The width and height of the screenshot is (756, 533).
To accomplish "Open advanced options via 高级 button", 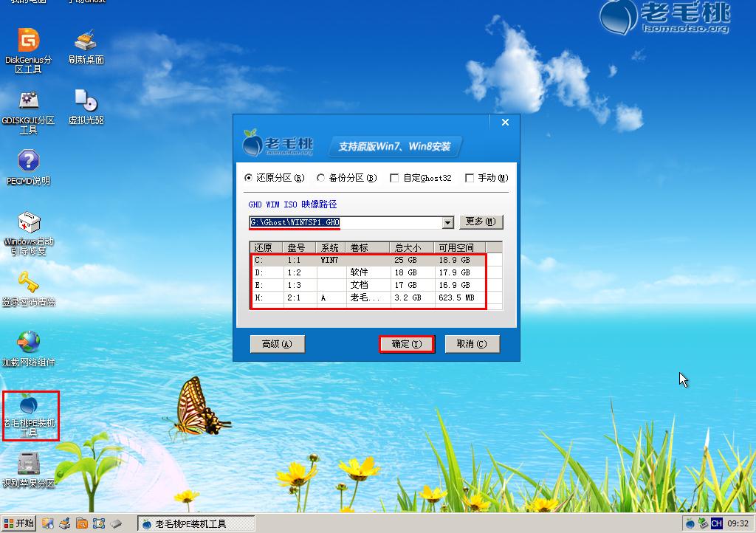I will tap(277, 343).
